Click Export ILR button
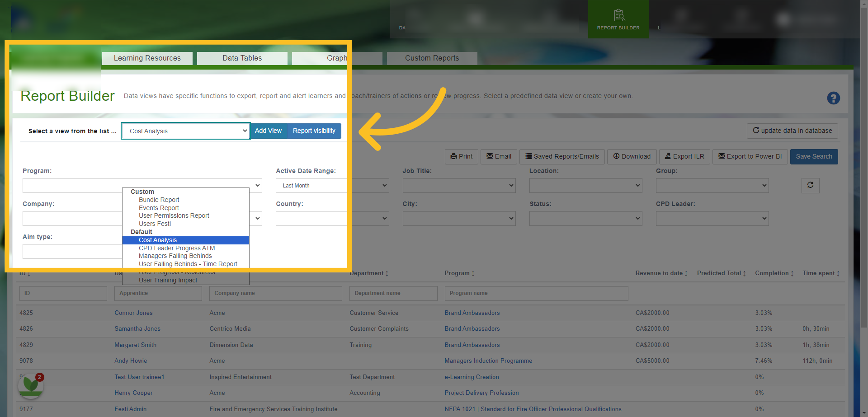This screenshot has height=417, width=868. click(684, 157)
